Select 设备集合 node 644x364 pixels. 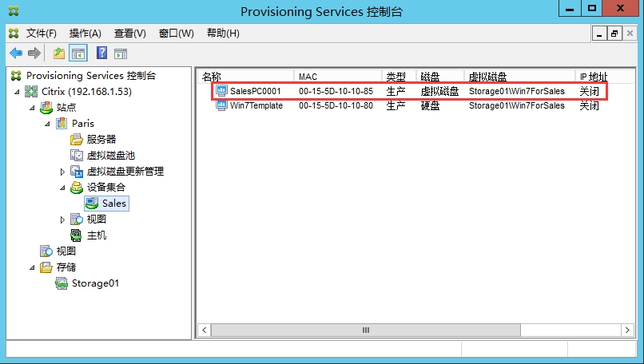[x=106, y=188]
